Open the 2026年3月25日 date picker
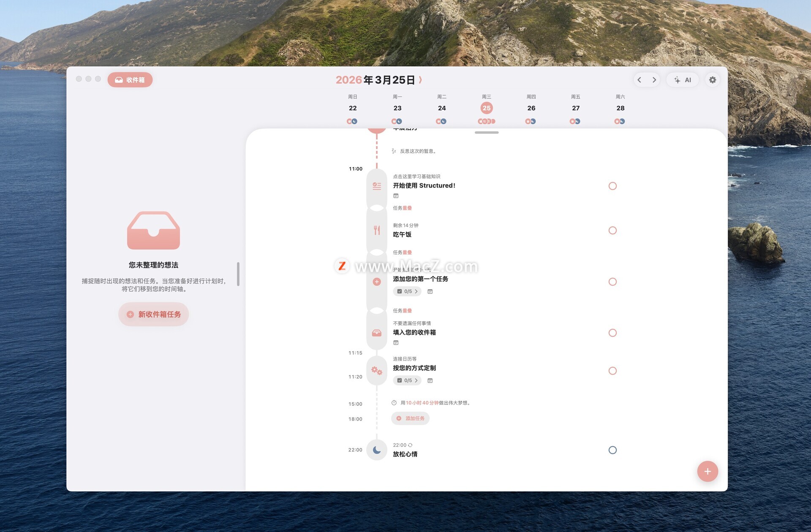The width and height of the screenshot is (811, 532). [x=379, y=80]
